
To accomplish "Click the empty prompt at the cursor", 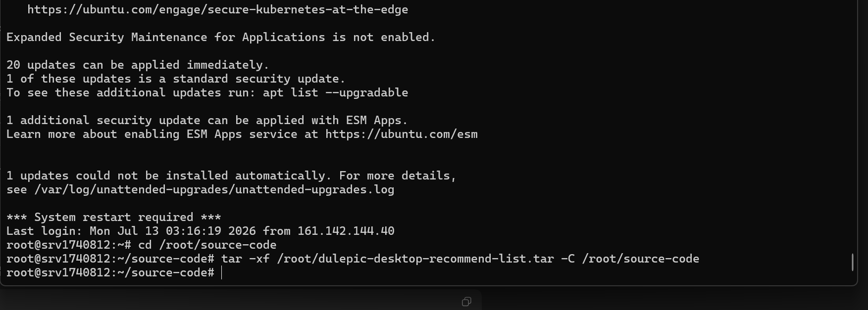I will (x=221, y=273).
